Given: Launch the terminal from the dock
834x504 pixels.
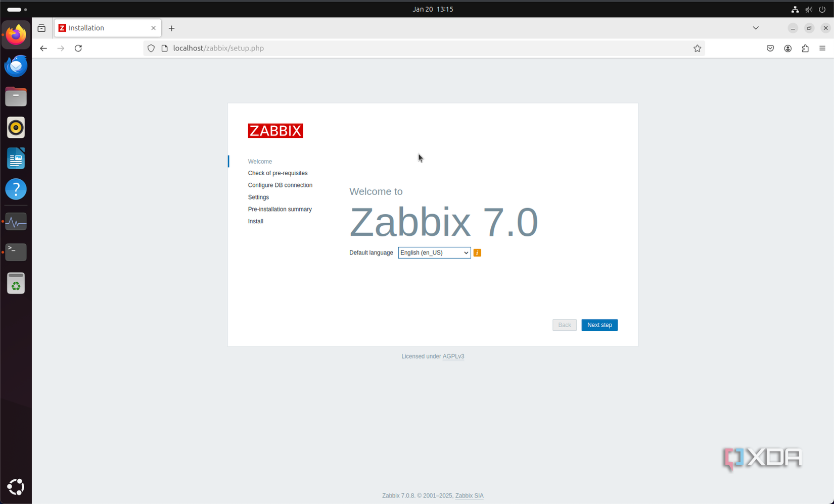Looking at the screenshot, I should [16, 252].
